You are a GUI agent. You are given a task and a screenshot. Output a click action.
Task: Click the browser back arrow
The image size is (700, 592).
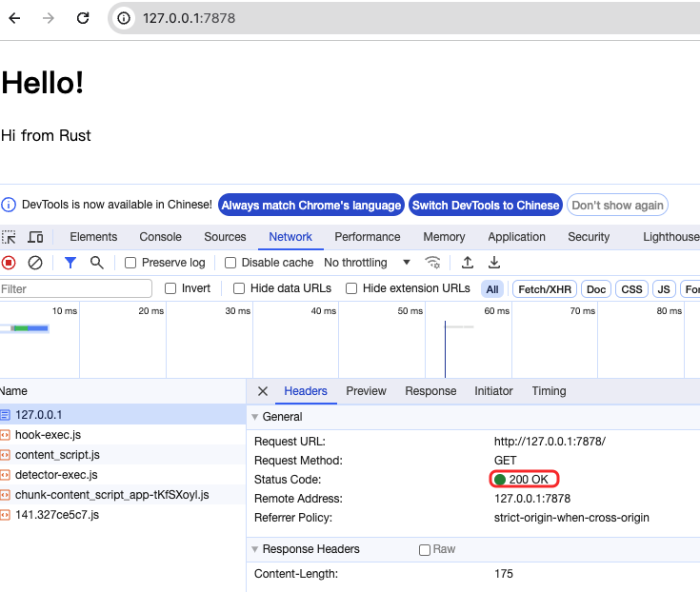pos(14,18)
